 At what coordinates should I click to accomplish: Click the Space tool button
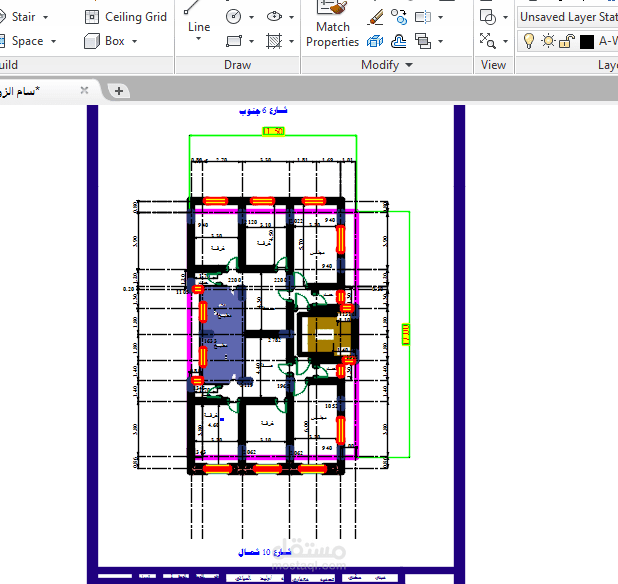[x=22, y=41]
